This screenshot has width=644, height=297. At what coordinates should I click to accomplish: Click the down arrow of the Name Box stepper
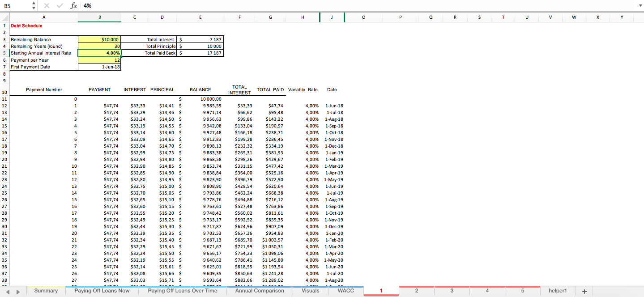point(33,8)
